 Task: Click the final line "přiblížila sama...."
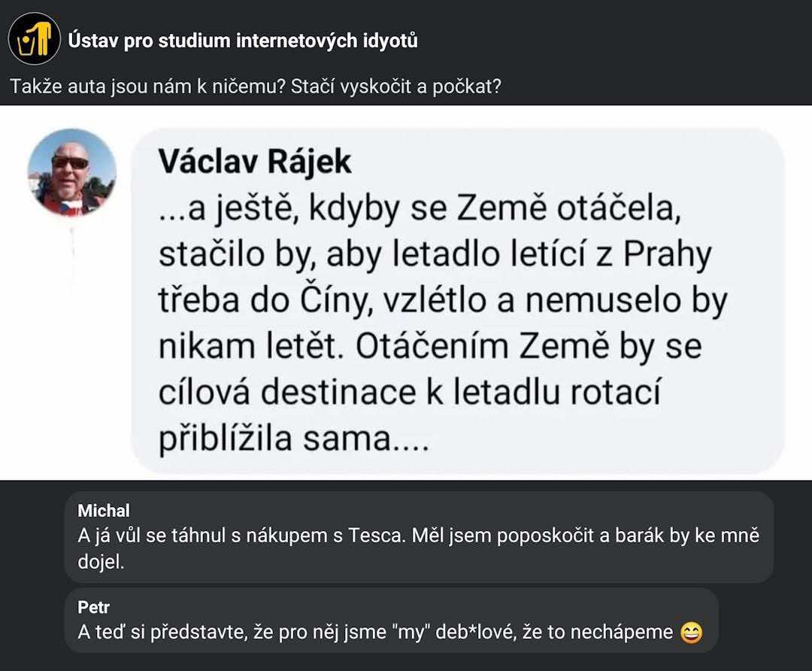coord(293,439)
